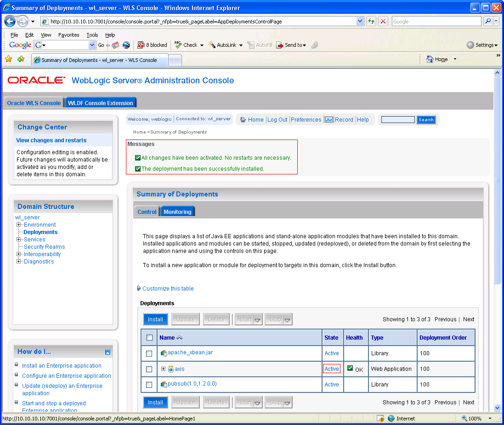Viewport: 504px width, 425px height.
Task: Click the popup blocker '8 blocked' icon
Action: point(141,45)
